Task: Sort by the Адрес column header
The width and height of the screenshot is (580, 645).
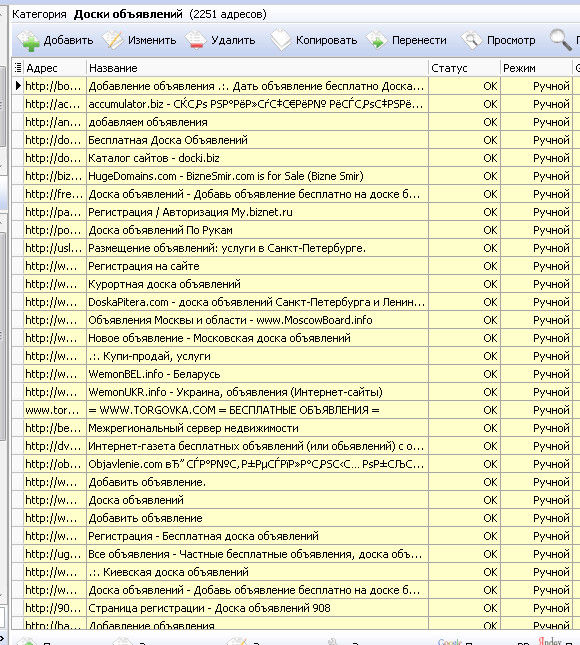Action: pyautogui.click(x=55, y=68)
